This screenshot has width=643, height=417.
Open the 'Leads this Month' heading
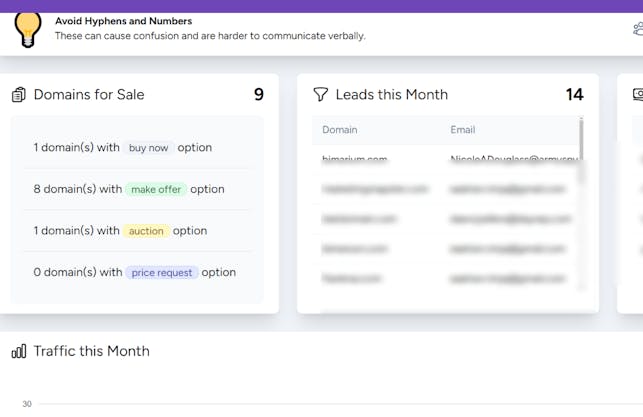(x=391, y=95)
